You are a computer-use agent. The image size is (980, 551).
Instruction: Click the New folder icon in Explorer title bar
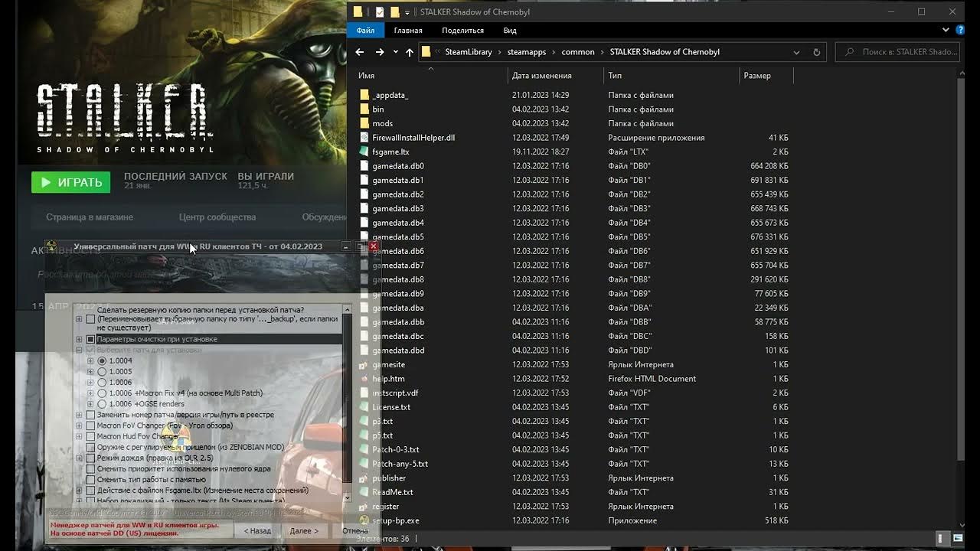tap(395, 12)
